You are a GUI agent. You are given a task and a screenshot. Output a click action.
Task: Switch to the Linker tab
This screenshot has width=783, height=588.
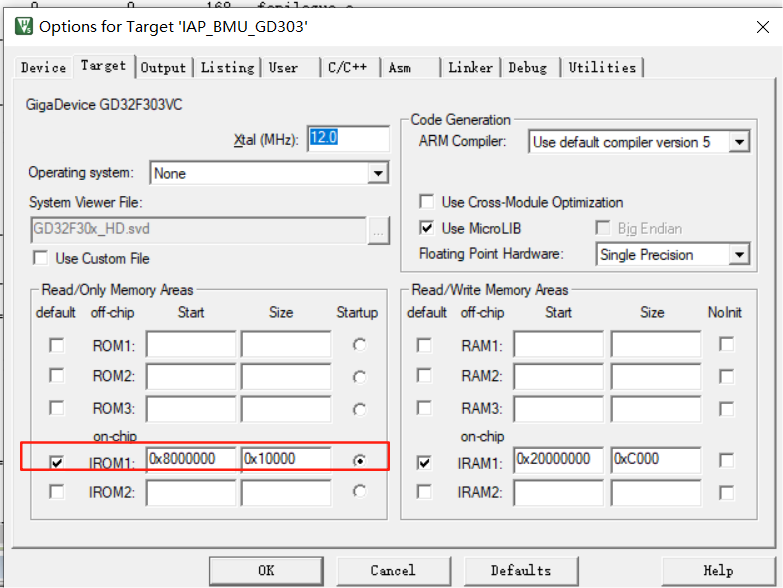point(470,67)
